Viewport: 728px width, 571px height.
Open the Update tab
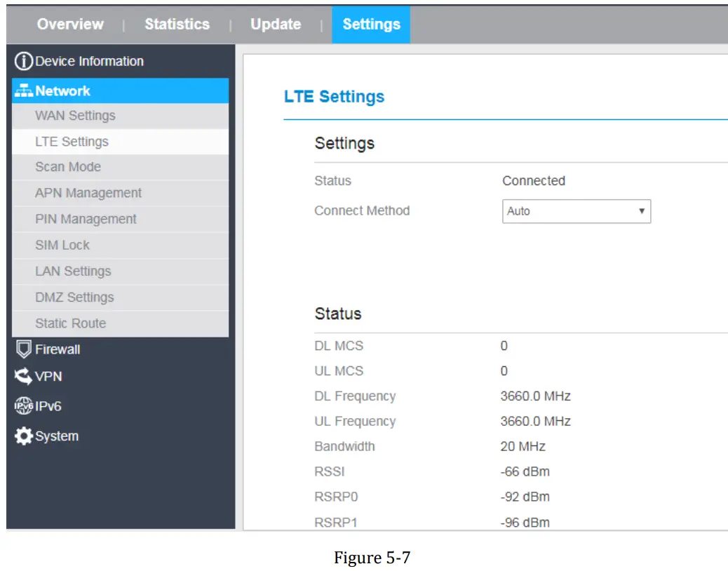pyautogui.click(x=276, y=24)
